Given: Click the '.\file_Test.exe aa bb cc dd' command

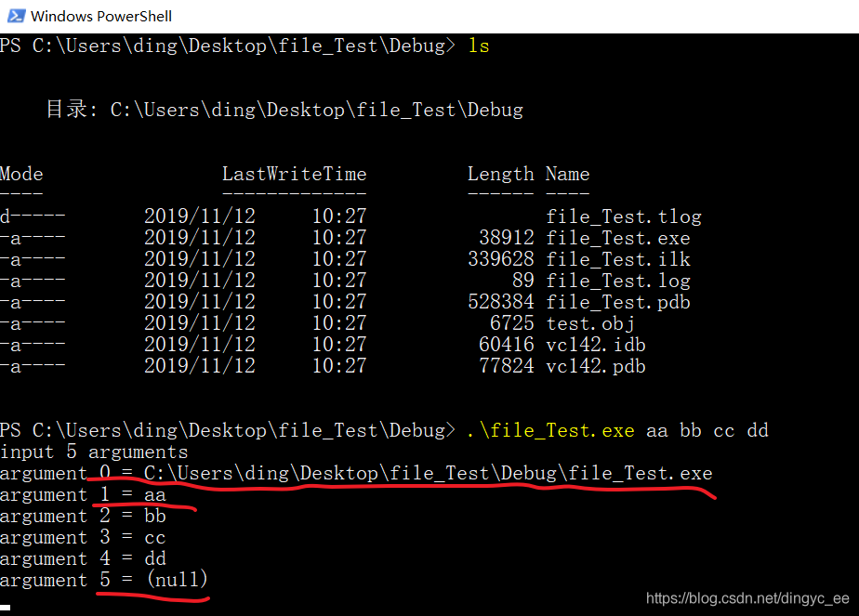Looking at the screenshot, I should click(618, 430).
